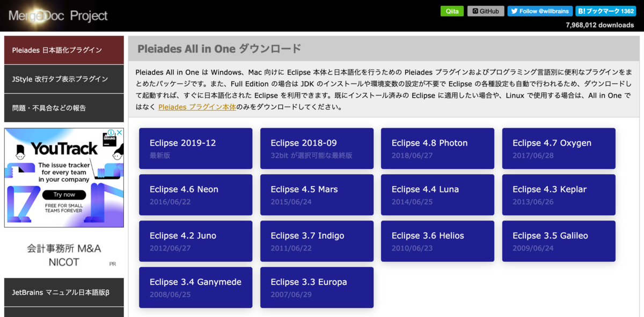
Task: Follow @willbrains on Twitter
Action: pyautogui.click(x=540, y=11)
